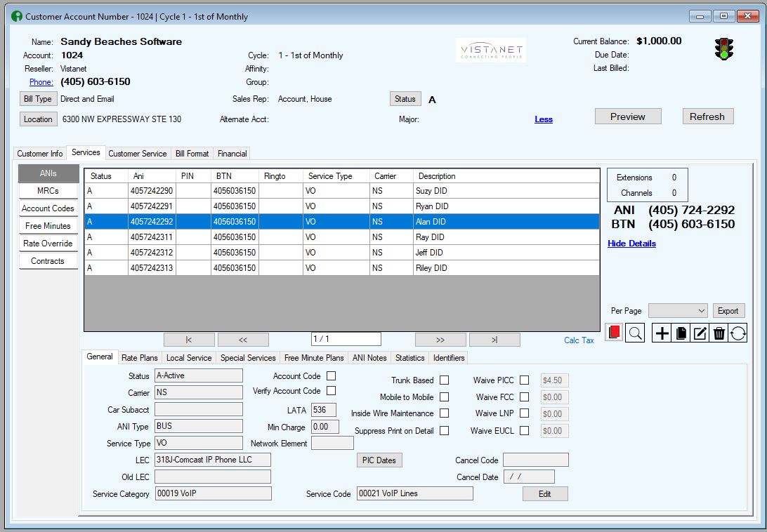Screen dimensions: 767x532
Task: Select Rate Override in the side menu
Action: coord(48,244)
